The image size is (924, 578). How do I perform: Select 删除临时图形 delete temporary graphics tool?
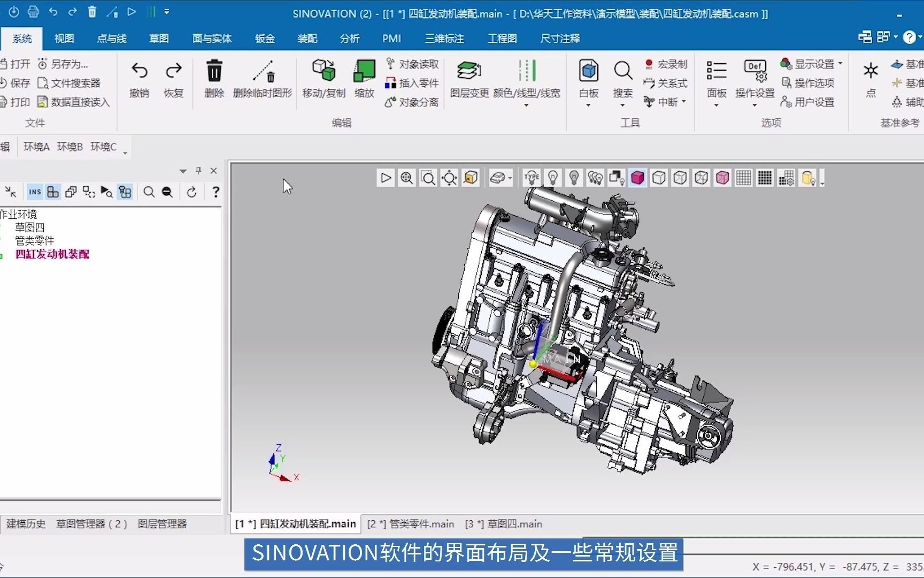(263, 79)
